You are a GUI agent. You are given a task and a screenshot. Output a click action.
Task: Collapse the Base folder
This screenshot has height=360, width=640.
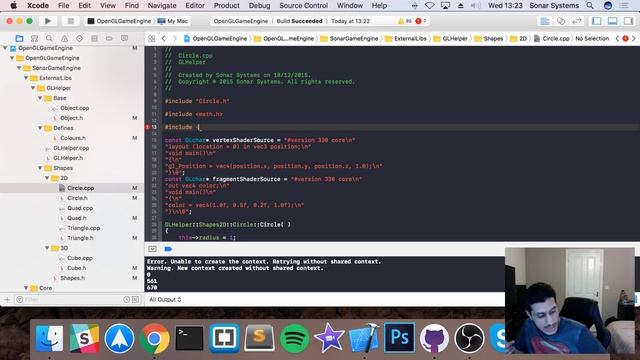(x=40, y=98)
